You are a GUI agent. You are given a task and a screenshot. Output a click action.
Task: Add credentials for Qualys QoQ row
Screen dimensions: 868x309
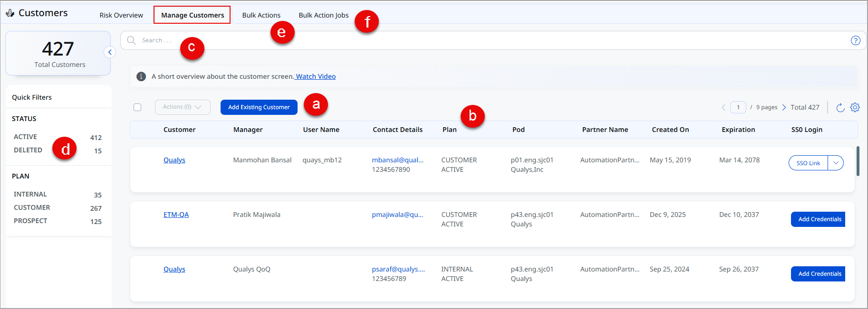point(818,274)
